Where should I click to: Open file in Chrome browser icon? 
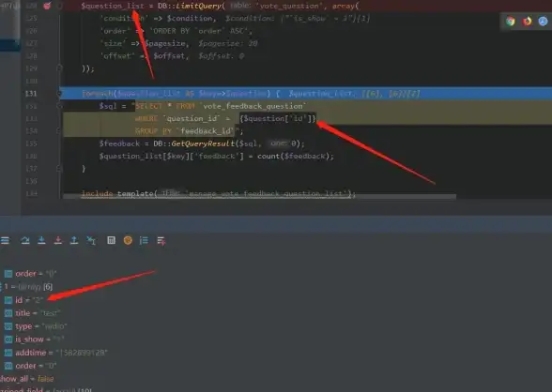tap(511, 22)
